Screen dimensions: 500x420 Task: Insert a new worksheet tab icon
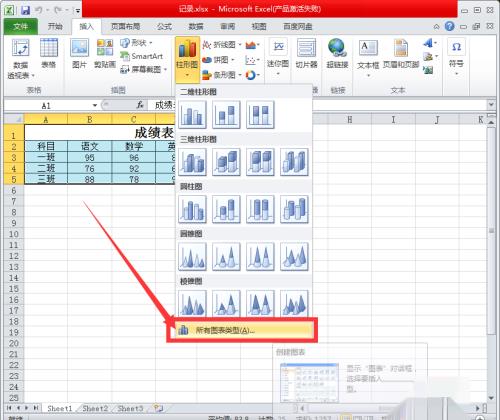(158, 408)
